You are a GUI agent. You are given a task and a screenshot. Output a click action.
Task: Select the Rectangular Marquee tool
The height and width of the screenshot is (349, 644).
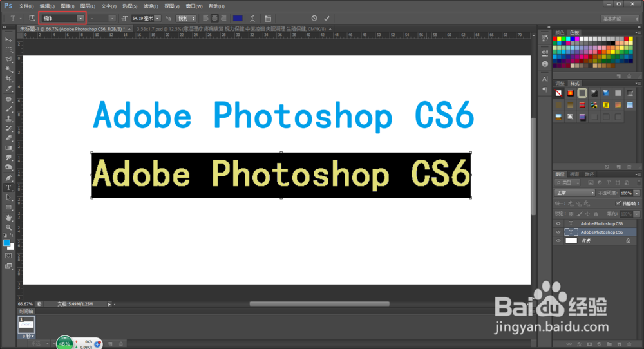[x=8, y=50]
